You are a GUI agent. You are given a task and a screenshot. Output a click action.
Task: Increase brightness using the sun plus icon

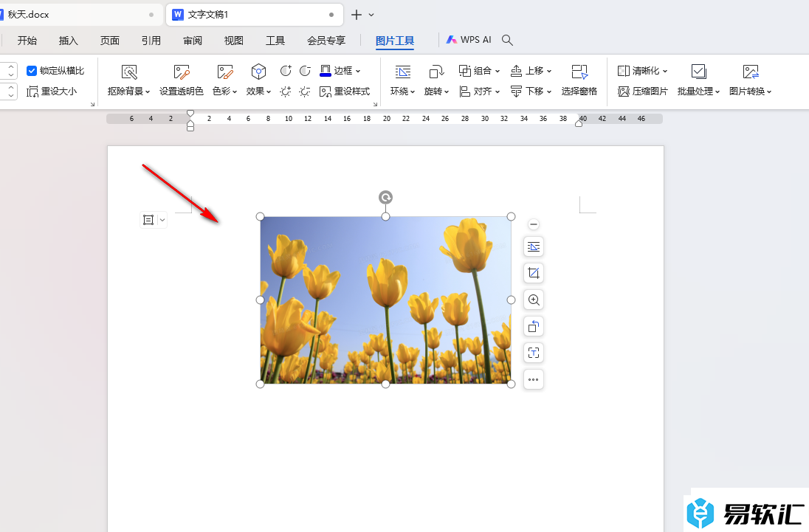click(286, 91)
